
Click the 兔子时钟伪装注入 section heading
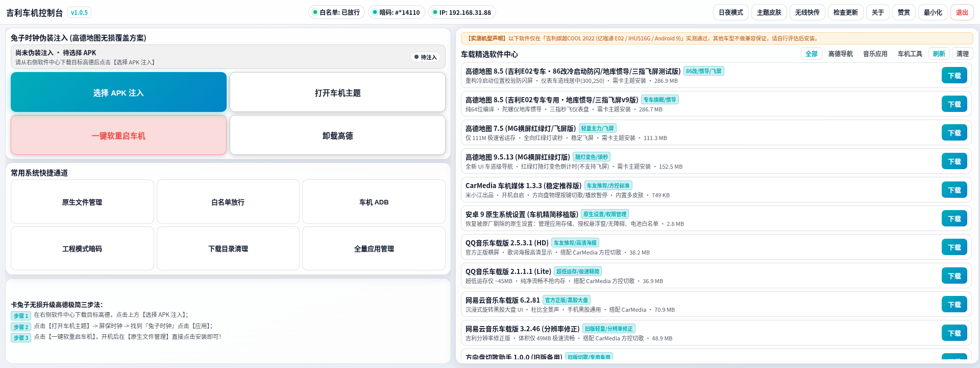(79, 38)
